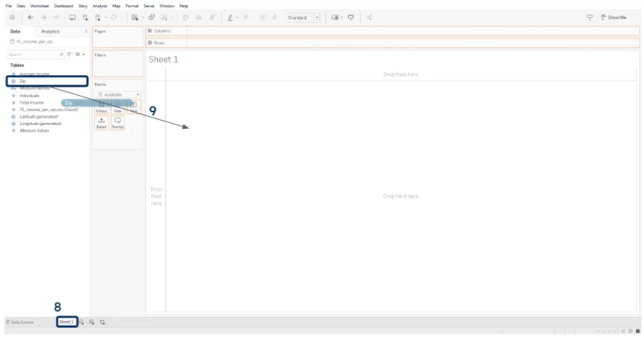Image resolution: width=644 pixels, height=337 pixels.
Task: Click the Duplicate sheet icon
Action: (151, 17)
